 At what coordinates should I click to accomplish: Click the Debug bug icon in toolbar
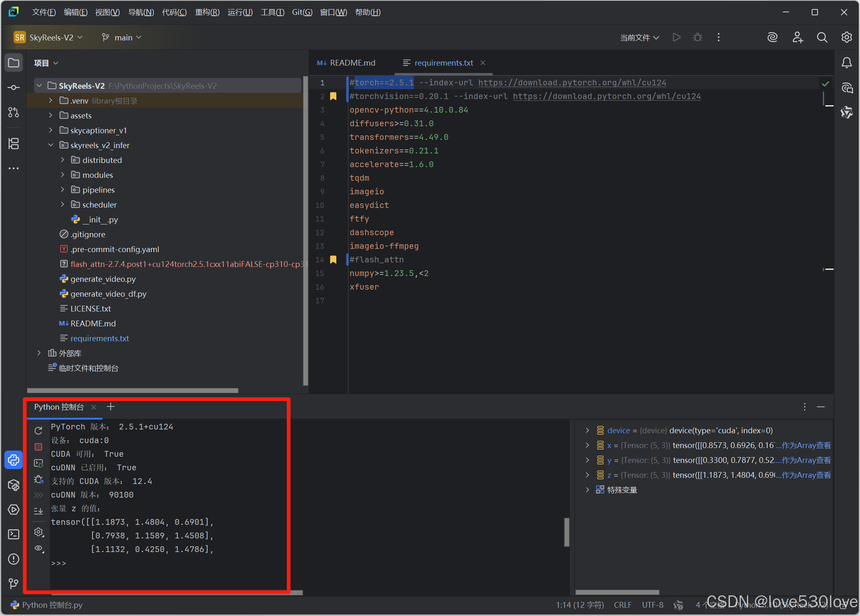pyautogui.click(x=697, y=38)
